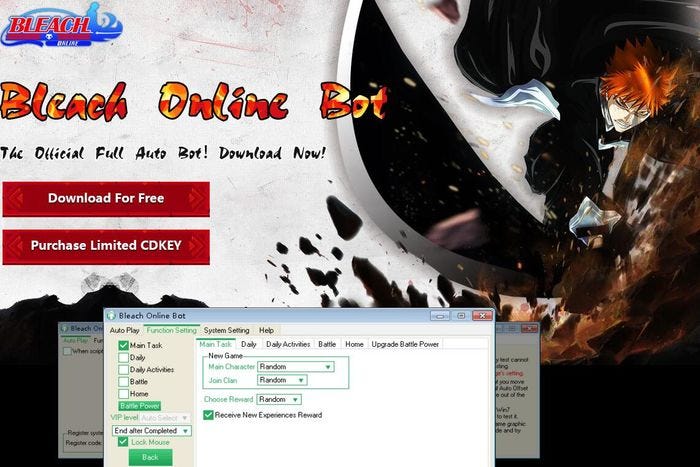This screenshot has height=467, width=700.
Task: Click the 'Bleach Online Bot' flaming headline
Action: (193, 102)
